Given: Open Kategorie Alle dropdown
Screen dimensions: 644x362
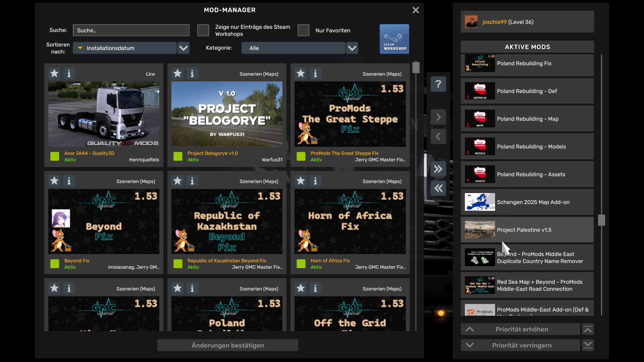Looking at the screenshot, I should click(293, 48).
